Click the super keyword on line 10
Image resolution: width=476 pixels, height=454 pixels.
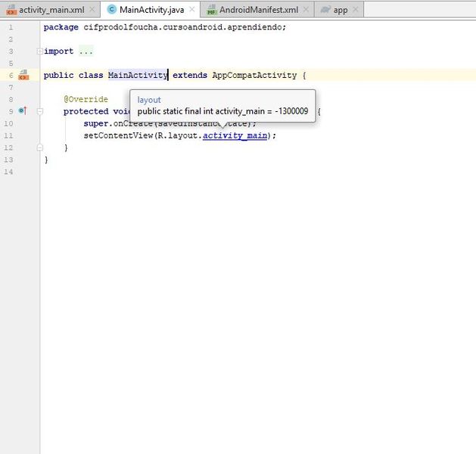click(x=96, y=123)
